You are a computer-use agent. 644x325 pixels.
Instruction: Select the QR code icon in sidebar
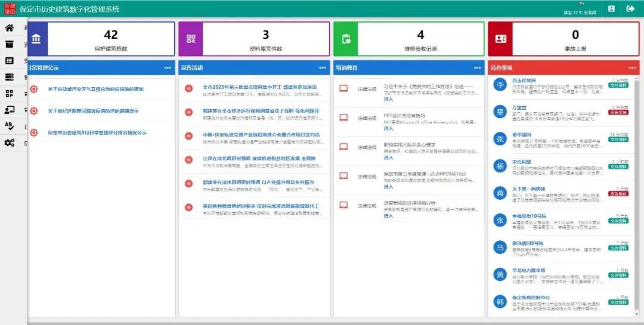[9, 93]
